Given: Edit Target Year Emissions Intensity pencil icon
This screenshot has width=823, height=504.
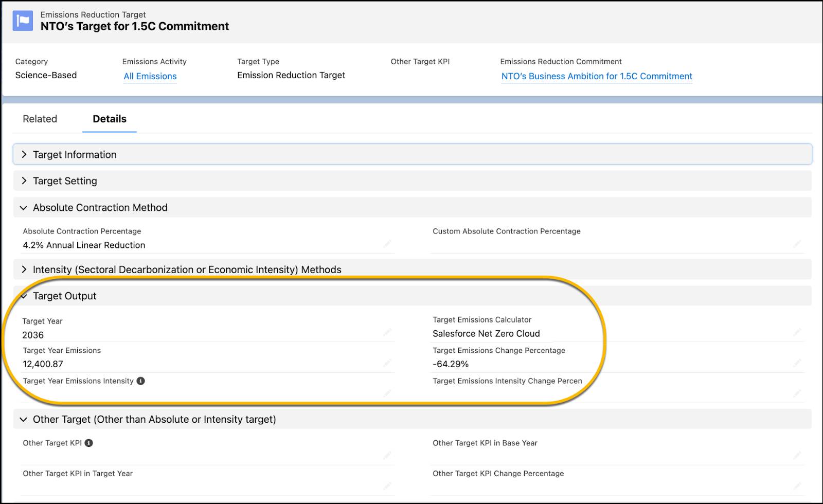Looking at the screenshot, I should click(x=387, y=393).
